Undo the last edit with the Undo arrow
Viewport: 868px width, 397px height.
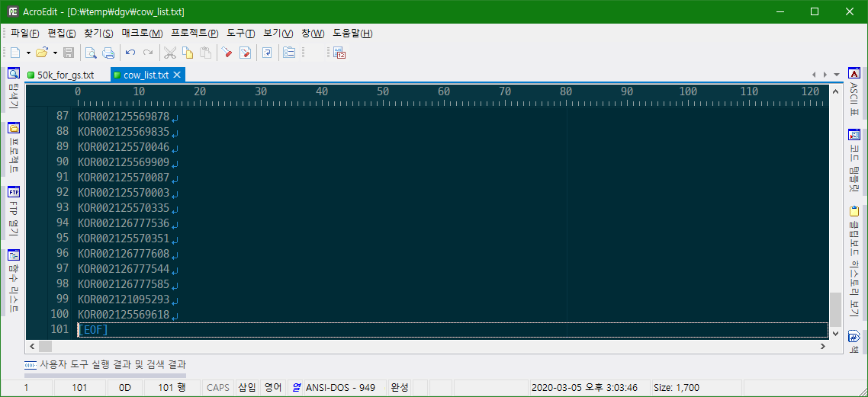tap(130, 53)
